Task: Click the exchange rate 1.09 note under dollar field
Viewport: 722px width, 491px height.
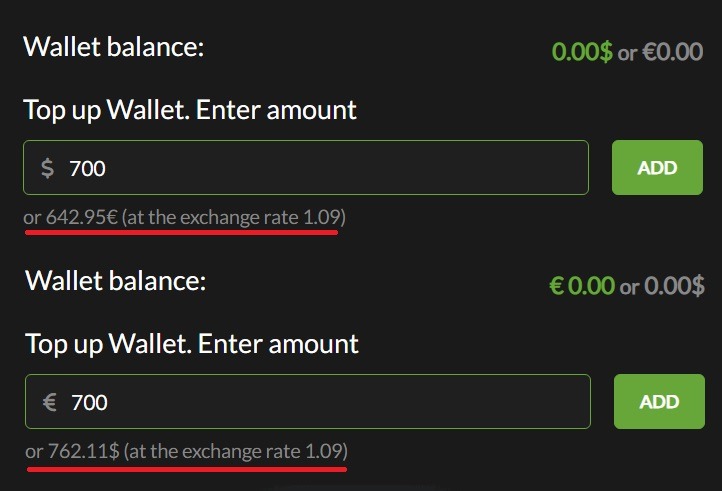Action: pyautogui.click(x=236, y=216)
